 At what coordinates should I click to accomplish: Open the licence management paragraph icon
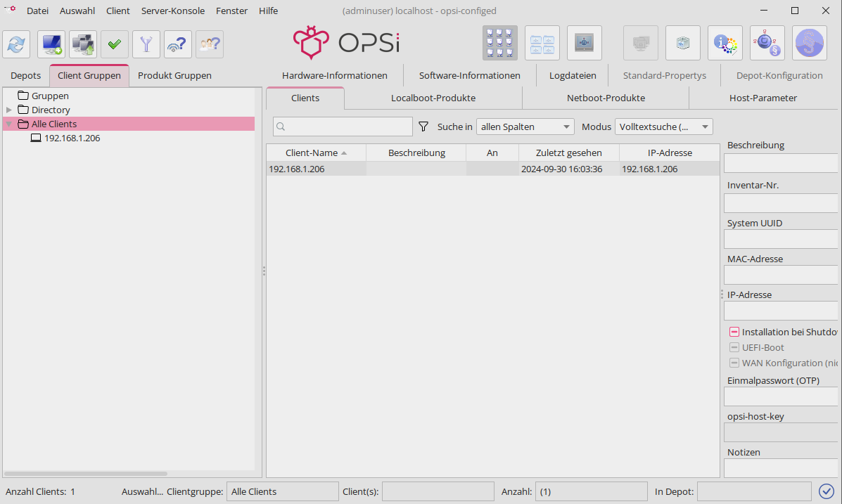(x=810, y=43)
